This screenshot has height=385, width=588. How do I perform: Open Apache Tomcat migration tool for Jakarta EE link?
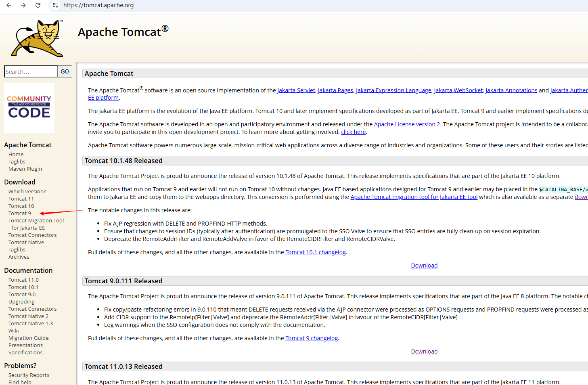click(414, 197)
